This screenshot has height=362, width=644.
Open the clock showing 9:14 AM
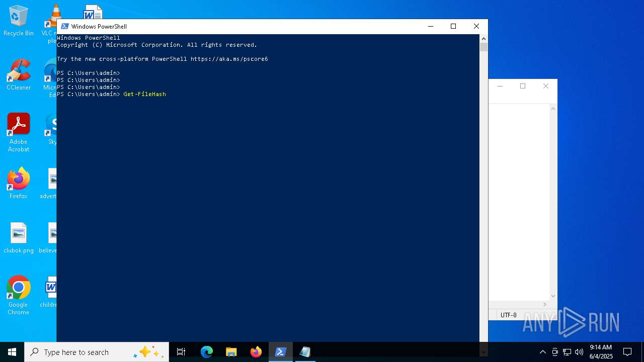[601, 352]
